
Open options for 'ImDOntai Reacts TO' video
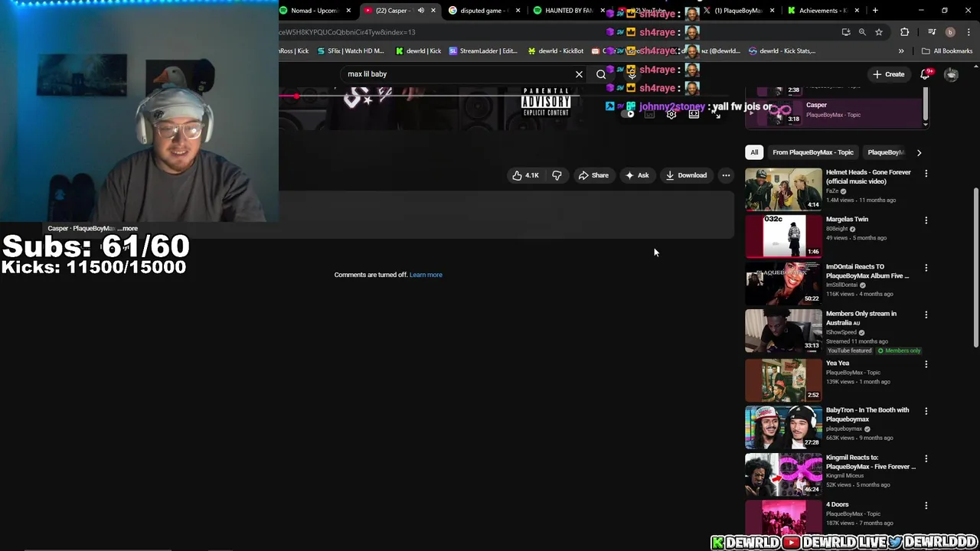[926, 268]
